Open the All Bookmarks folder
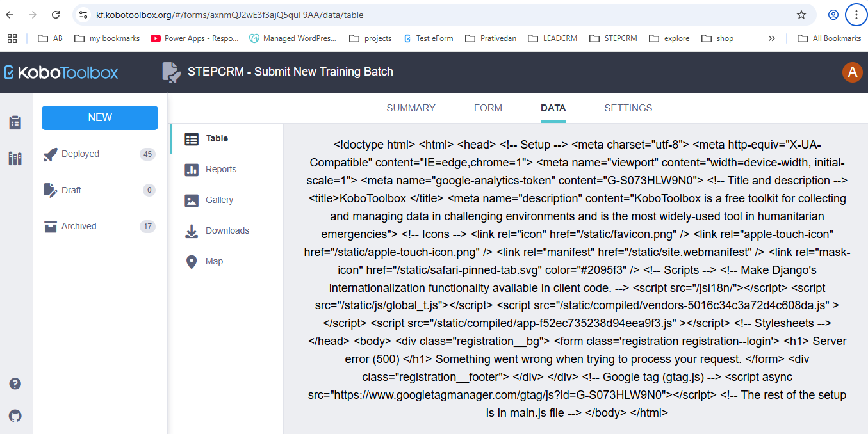Viewport: 868px width, 434px height. 830,38
